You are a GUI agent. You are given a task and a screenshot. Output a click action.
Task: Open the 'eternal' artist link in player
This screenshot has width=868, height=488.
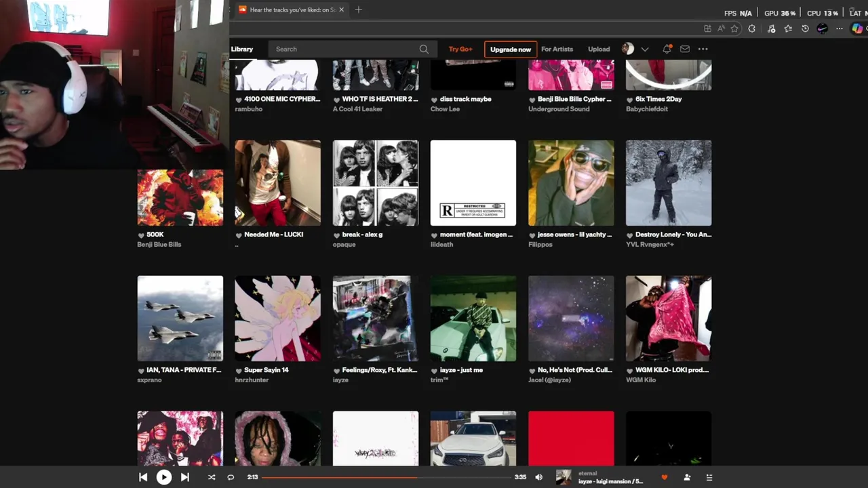(587, 473)
